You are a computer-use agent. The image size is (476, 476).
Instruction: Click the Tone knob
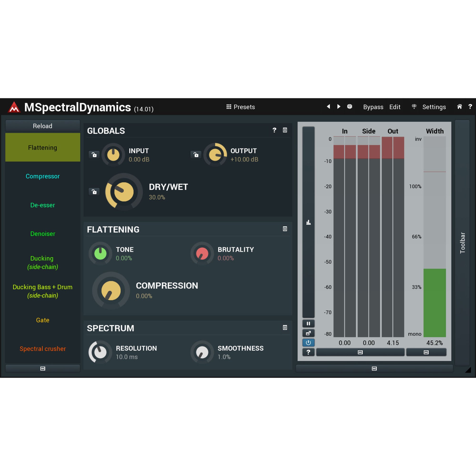pos(100,253)
